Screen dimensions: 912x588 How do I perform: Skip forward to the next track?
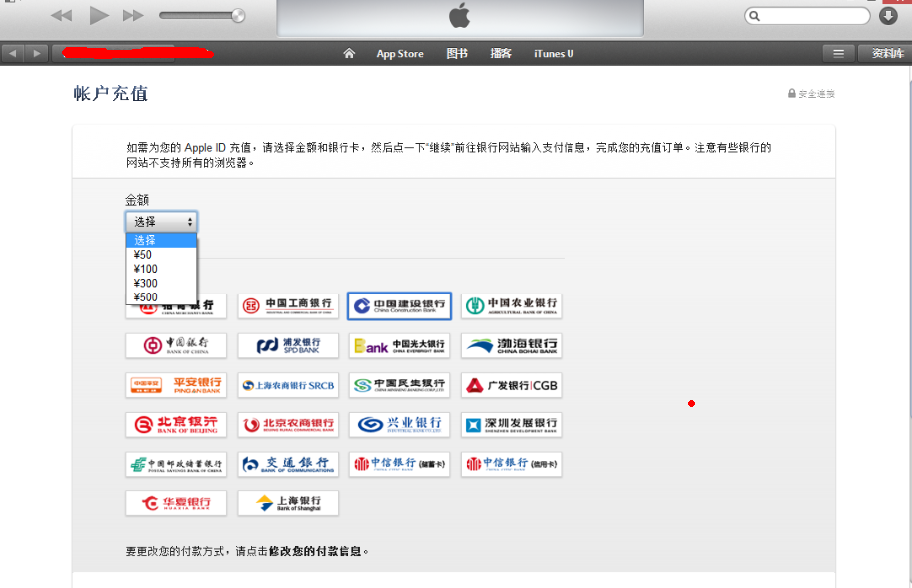(133, 16)
